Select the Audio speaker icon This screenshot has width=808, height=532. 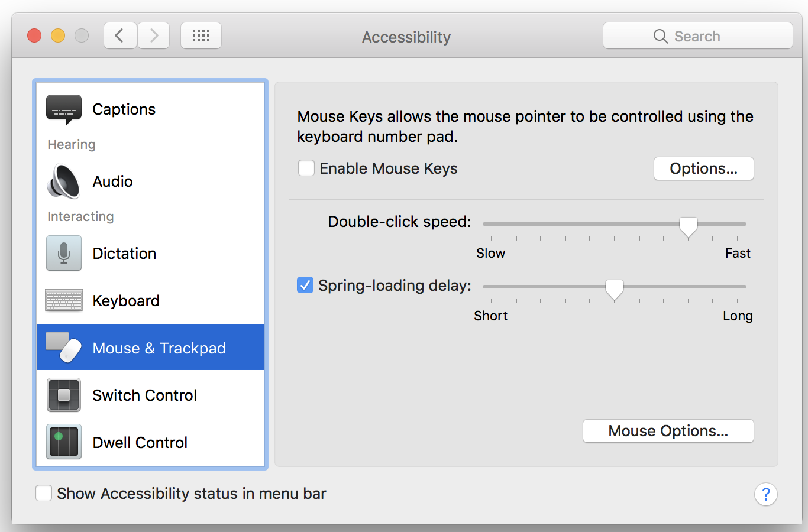[64, 181]
